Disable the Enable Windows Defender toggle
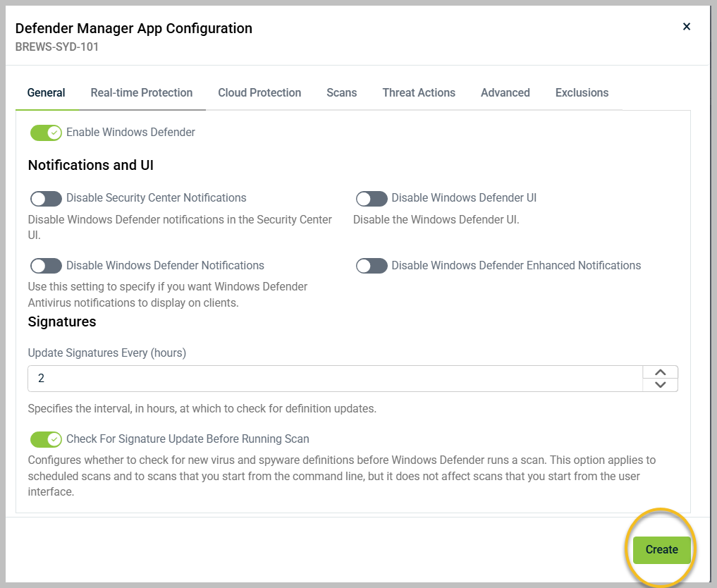Viewport: 717px width, 588px height. click(46, 133)
